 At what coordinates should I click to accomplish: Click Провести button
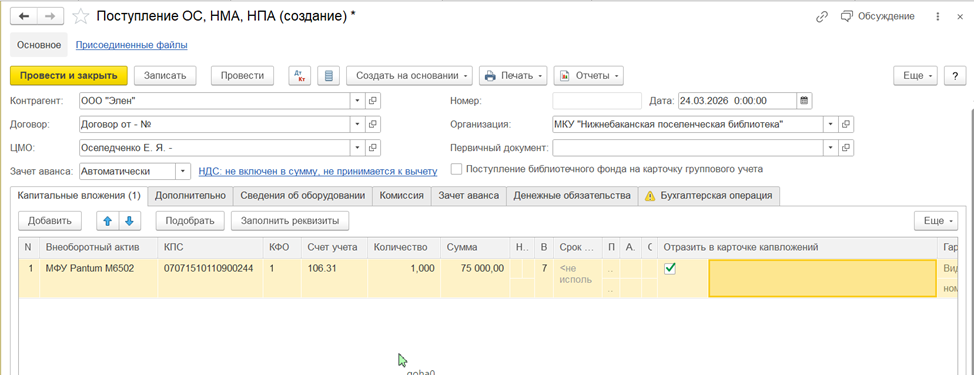click(242, 76)
